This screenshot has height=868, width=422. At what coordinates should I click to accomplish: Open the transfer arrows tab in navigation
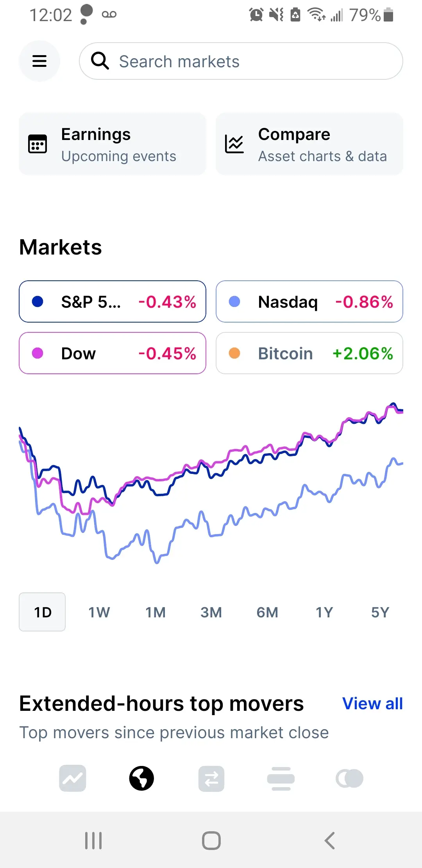(x=211, y=778)
